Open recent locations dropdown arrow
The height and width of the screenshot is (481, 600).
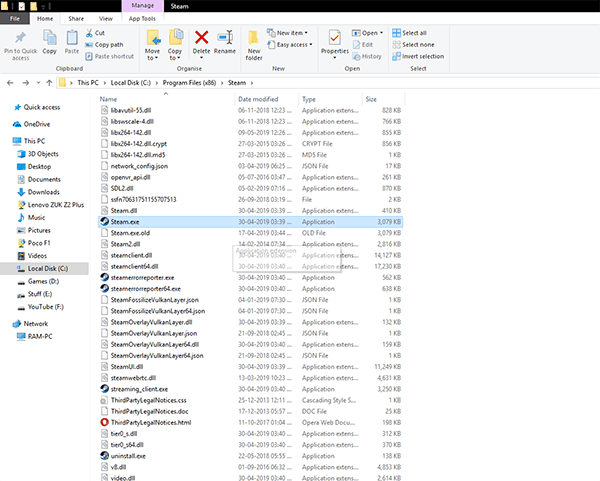(38, 83)
